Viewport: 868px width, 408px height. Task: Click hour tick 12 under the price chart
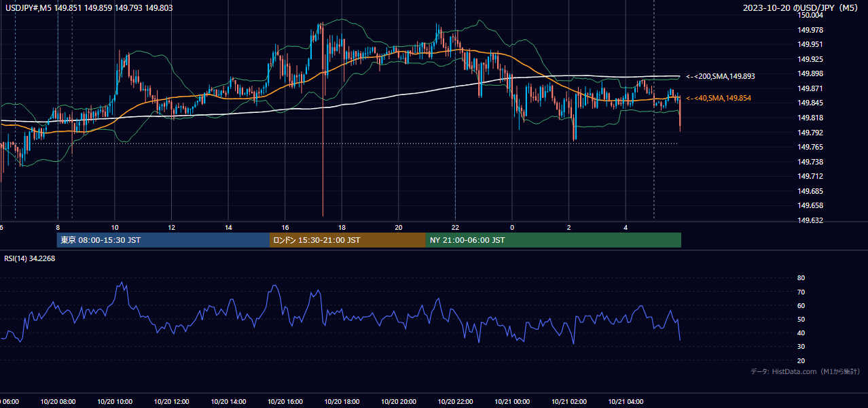click(171, 228)
